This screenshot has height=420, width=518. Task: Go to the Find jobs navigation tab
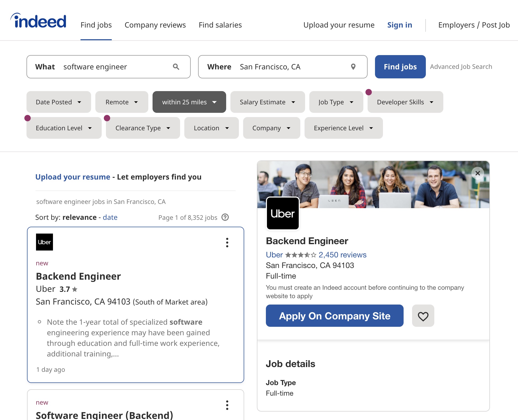(96, 25)
